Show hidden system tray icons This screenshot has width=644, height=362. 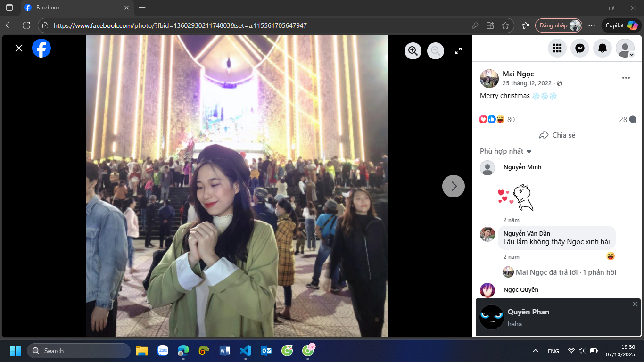point(535,351)
